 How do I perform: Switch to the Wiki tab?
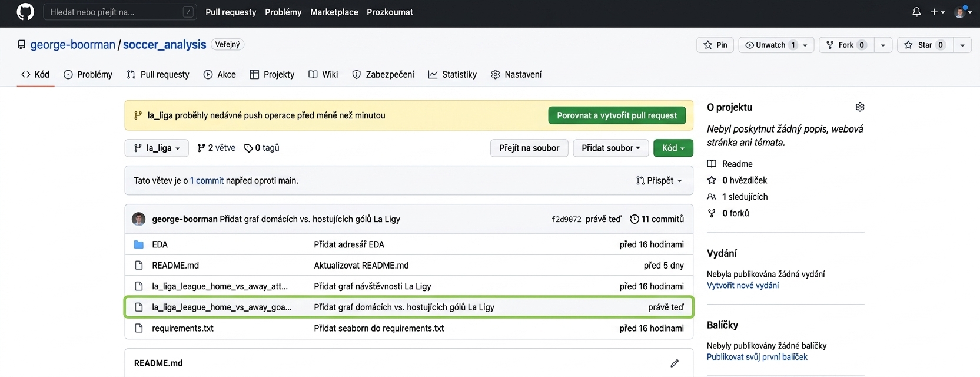[323, 74]
